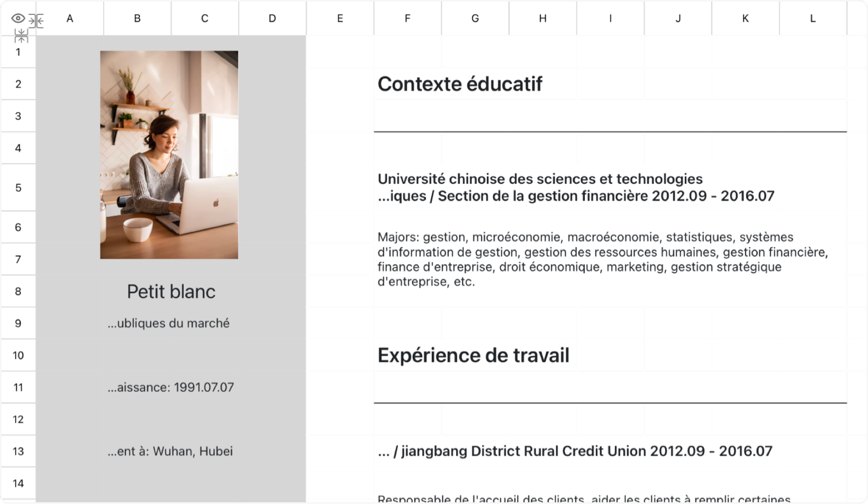Toggle the eye visibility icon in corner
Screen dimensions: 868x504
pyautogui.click(x=18, y=18)
